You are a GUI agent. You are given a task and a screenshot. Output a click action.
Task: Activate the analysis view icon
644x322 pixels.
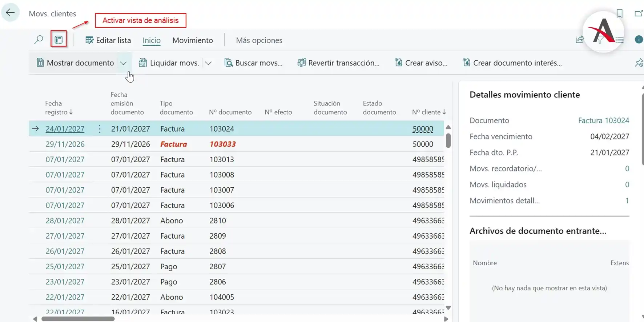pyautogui.click(x=59, y=39)
